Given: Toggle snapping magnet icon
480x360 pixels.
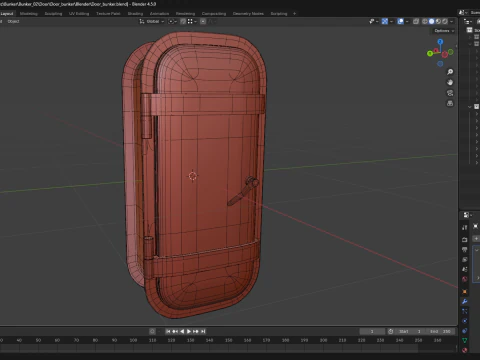Looking at the screenshot, I should [183, 21].
